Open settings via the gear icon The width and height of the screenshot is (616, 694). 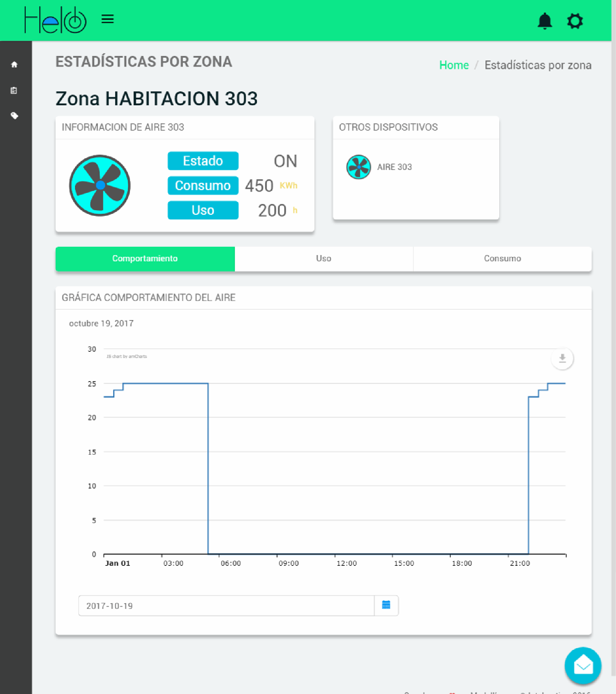[x=575, y=21]
